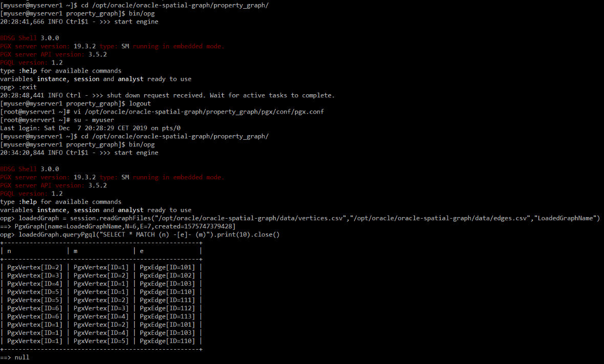
Task: Click the 'vi' pgx.conf command line
Action: [162, 112]
